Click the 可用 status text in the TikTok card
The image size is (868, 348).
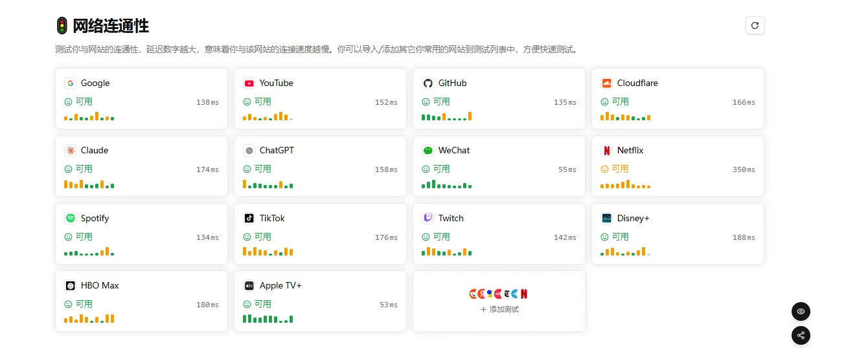262,237
